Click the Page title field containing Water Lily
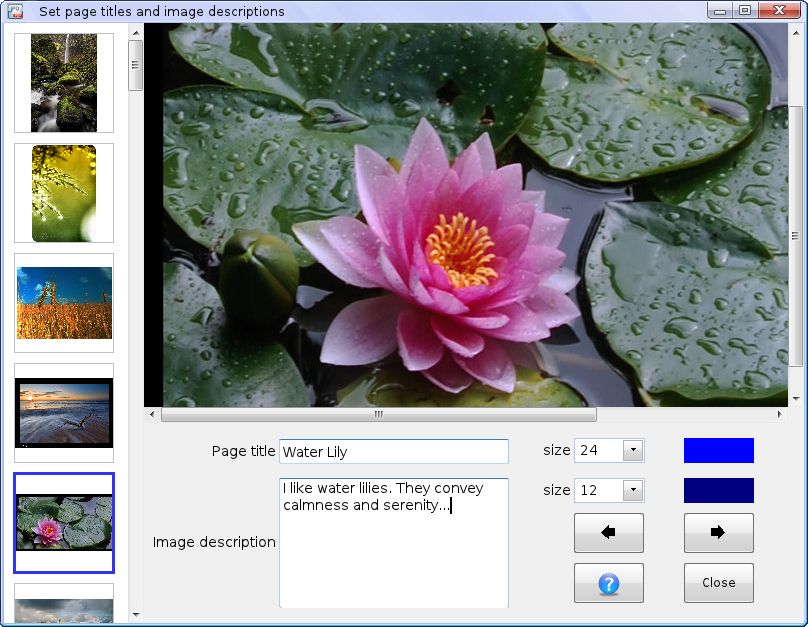 (394, 451)
